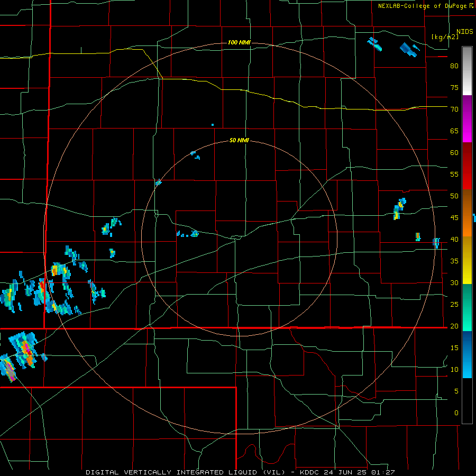Click the 5 value on the color scale
Screen dimensions: 476x476
[456, 391]
